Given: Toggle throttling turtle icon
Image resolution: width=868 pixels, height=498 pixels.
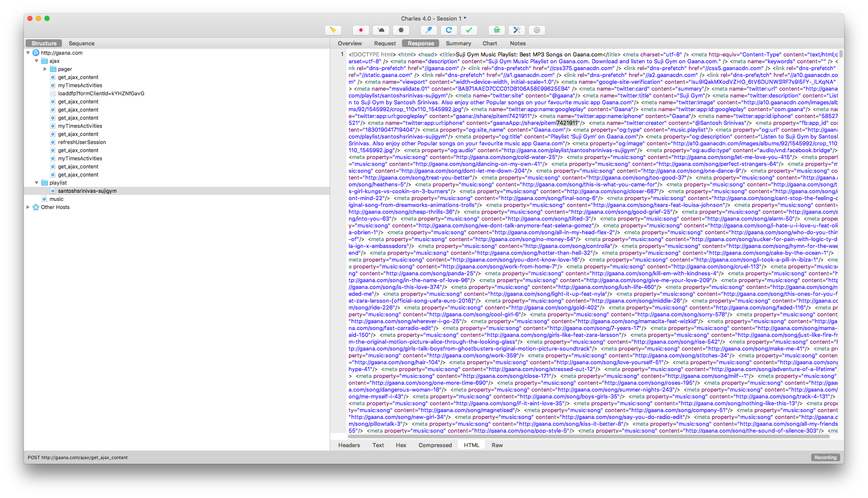Looking at the screenshot, I should point(381,30).
